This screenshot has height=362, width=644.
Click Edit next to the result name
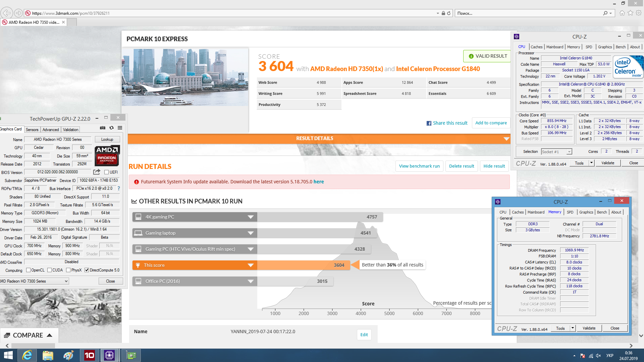click(x=364, y=335)
